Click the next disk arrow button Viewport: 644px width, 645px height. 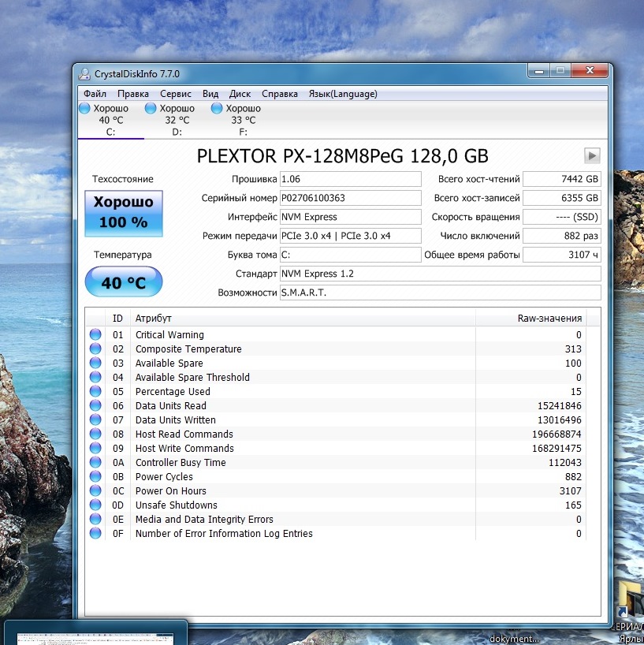592,155
